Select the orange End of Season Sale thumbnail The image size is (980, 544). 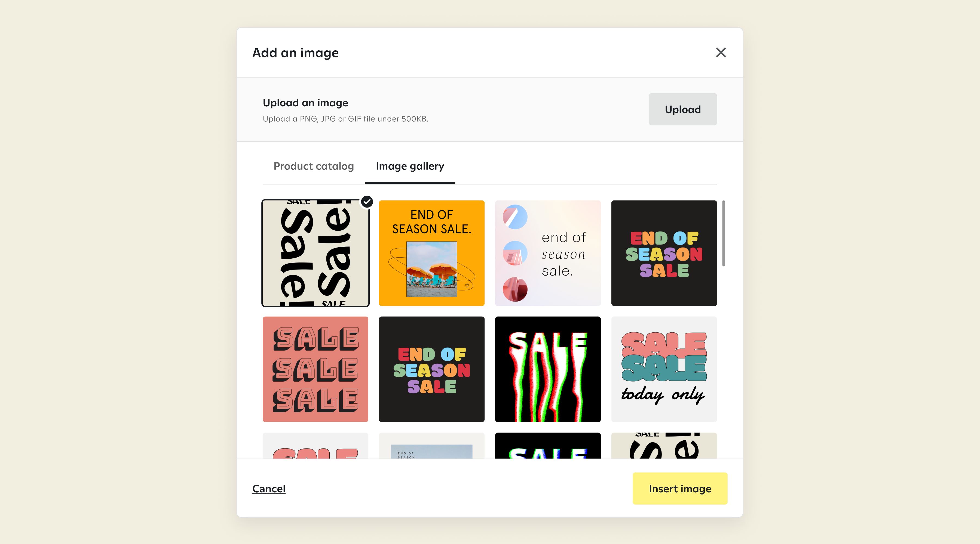click(431, 253)
